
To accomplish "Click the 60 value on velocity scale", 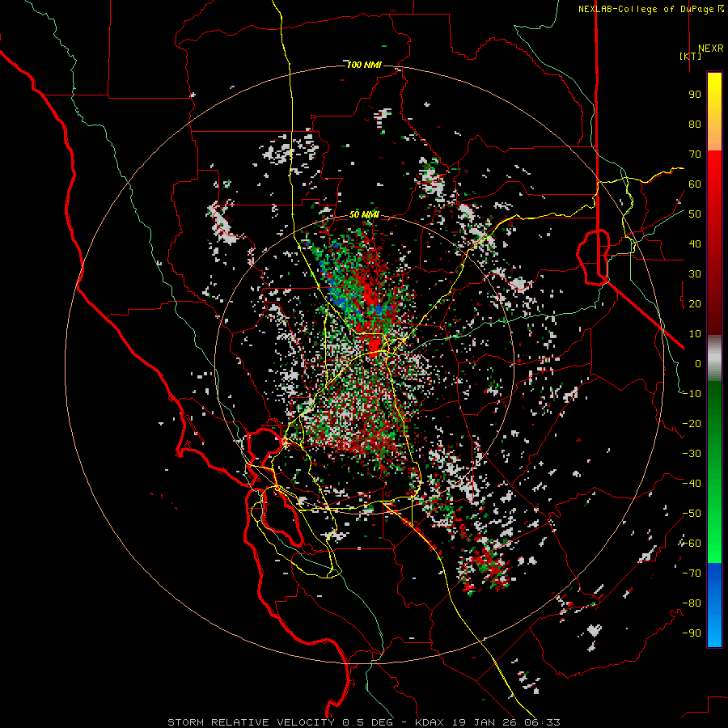I will tap(695, 184).
